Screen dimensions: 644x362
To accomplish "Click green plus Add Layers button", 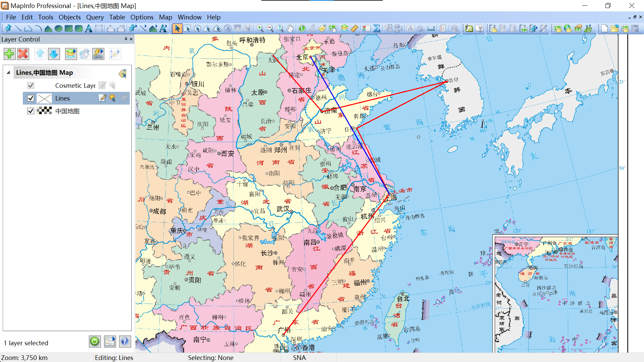I will pos(9,54).
